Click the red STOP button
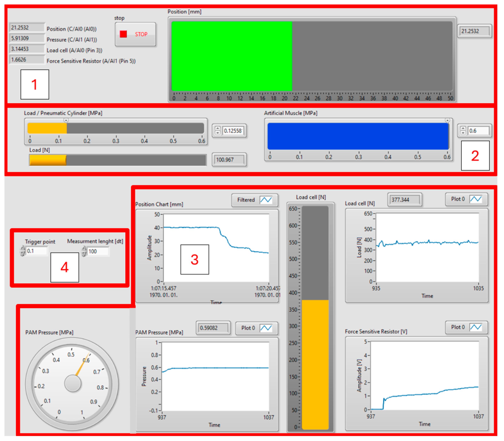The height and width of the screenshot is (441, 504). pos(135,34)
